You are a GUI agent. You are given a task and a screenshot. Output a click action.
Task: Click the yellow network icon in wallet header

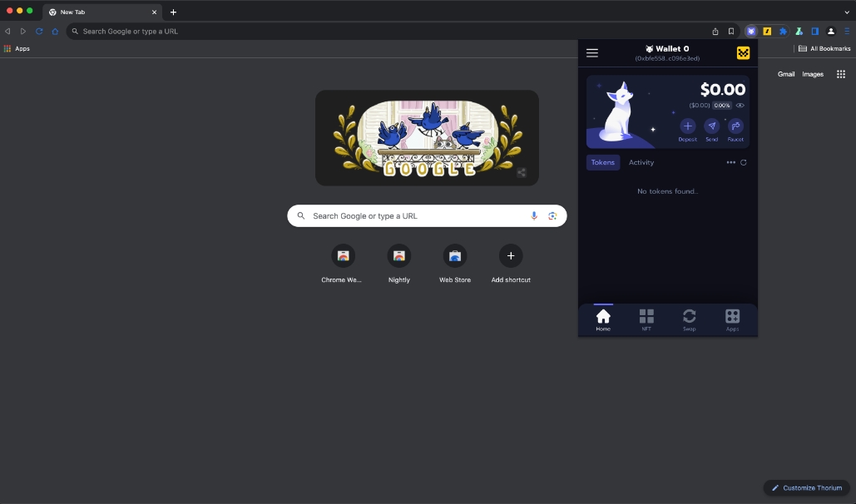coord(743,53)
